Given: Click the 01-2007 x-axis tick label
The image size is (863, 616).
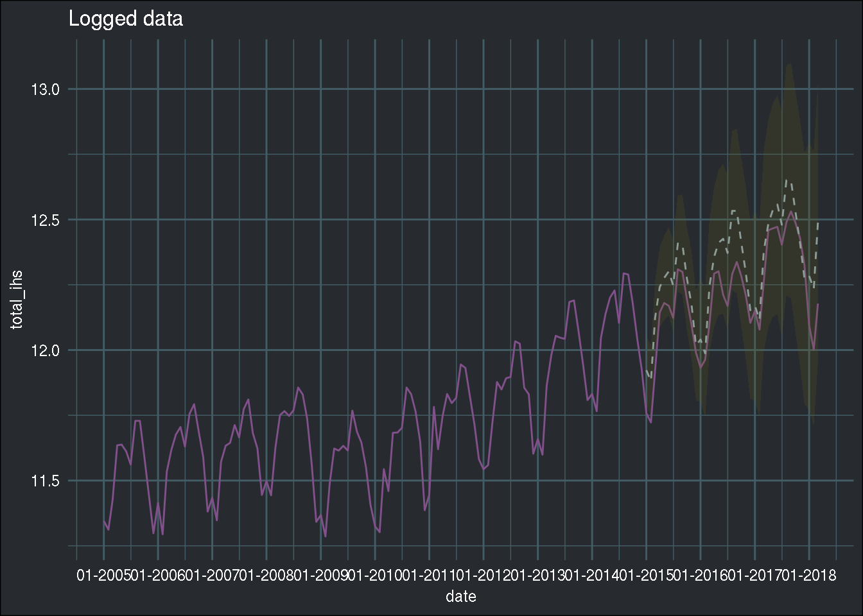Looking at the screenshot, I should [212, 576].
